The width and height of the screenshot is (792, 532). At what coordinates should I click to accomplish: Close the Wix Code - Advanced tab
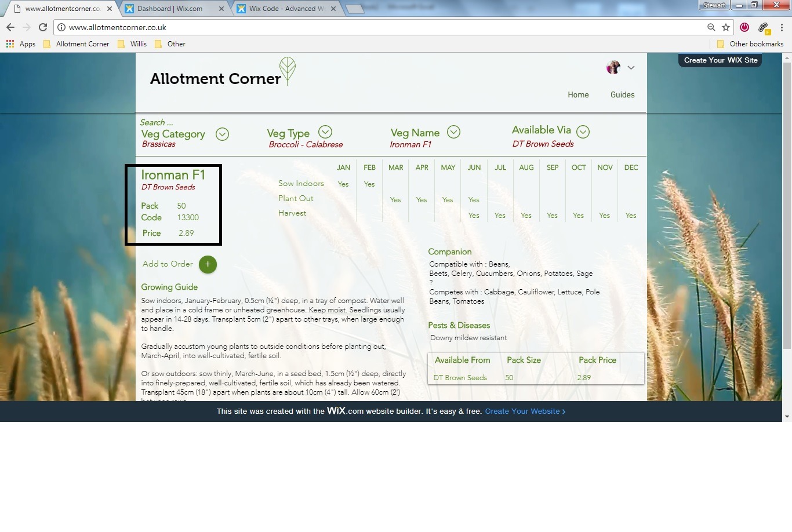(334, 9)
